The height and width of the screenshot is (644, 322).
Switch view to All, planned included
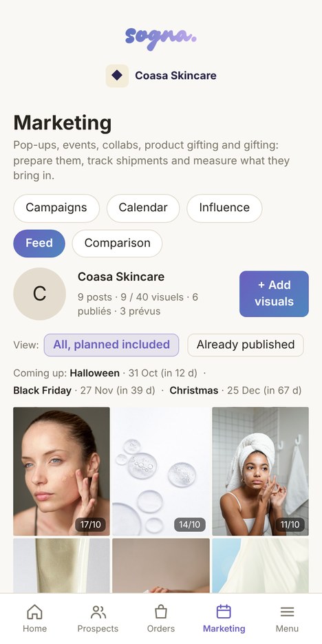point(111,345)
